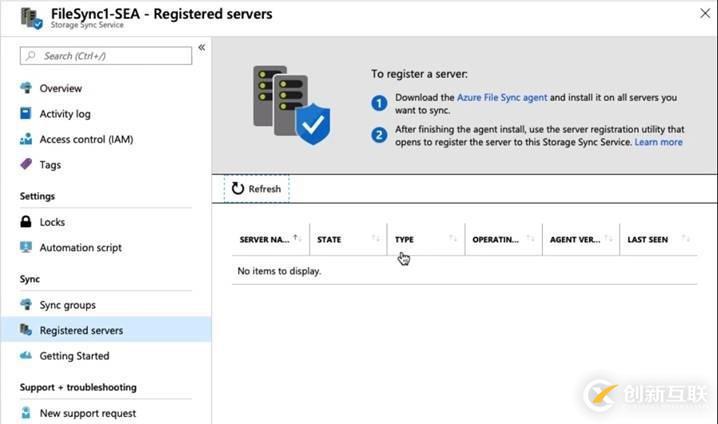Open Tags page
Viewport: 718px width, 424px height.
[x=50, y=165]
